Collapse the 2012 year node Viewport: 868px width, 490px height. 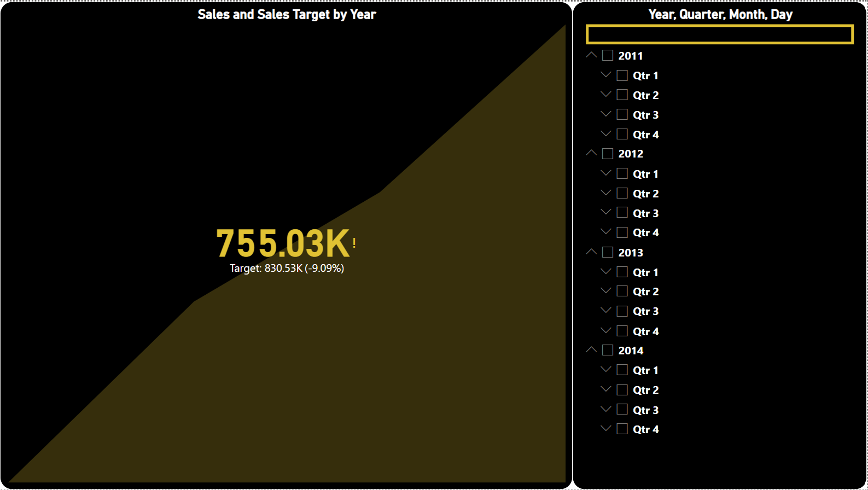point(591,153)
